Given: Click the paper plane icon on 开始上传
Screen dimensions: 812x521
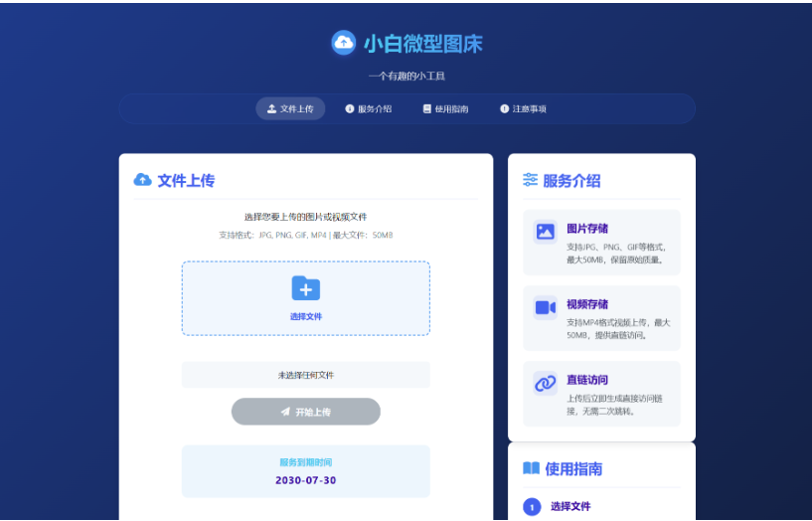Looking at the screenshot, I should (x=285, y=412).
